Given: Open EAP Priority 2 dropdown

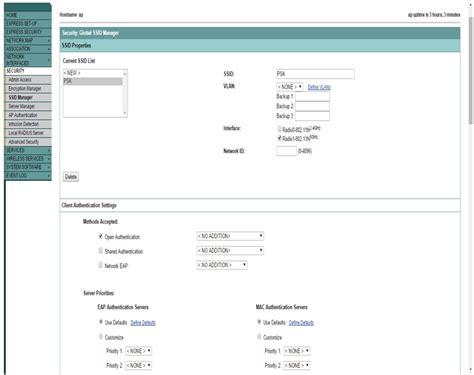Looking at the screenshot, I should coord(139,366).
